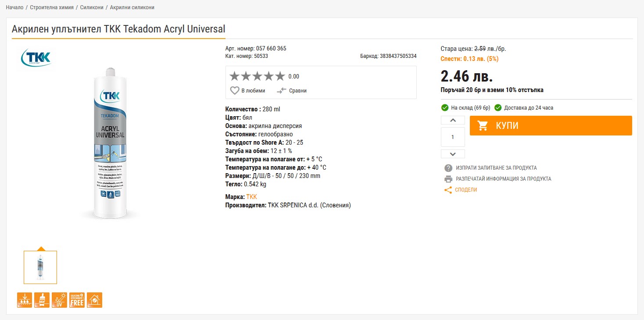Open Строителна химия breadcrumb
The width and height of the screenshot is (644, 320).
coord(52,7)
